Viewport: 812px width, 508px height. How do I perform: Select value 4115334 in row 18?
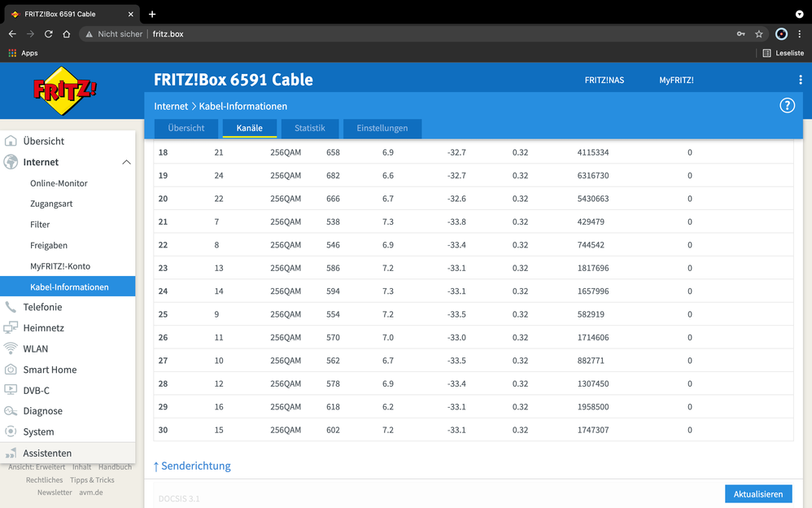(x=593, y=152)
